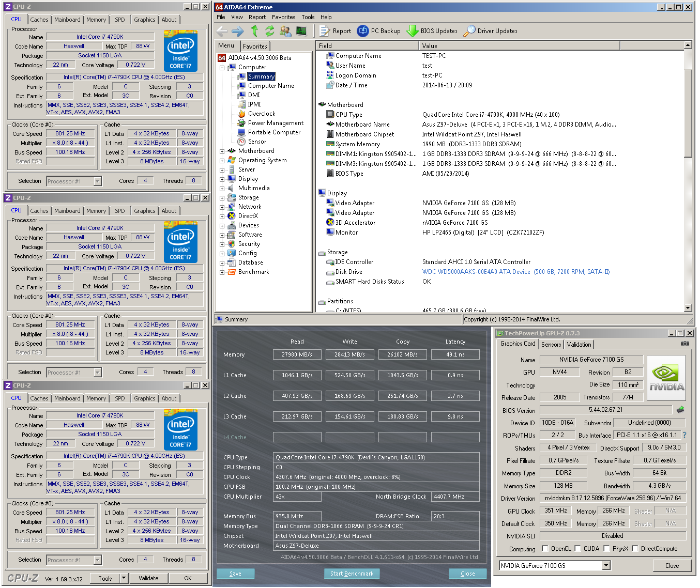The image size is (700, 588).
Task: Open the green monitor diagnostics icon in AIDA64
Action: [301, 31]
